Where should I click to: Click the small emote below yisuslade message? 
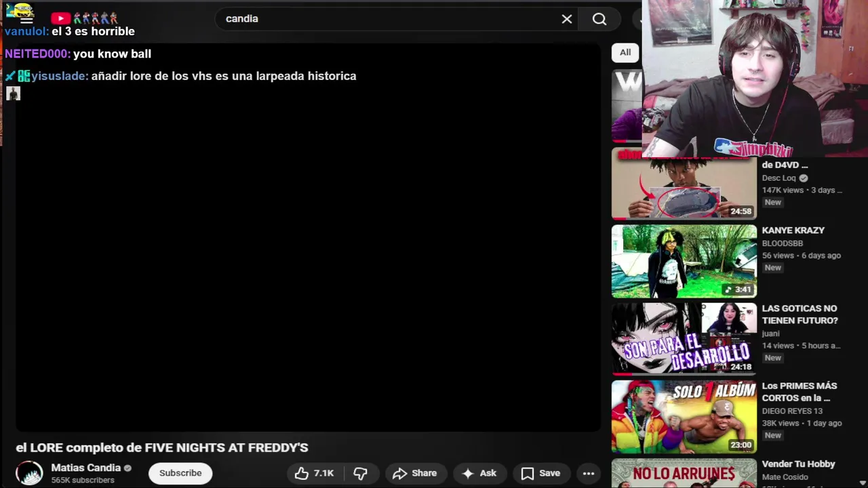coord(13,94)
